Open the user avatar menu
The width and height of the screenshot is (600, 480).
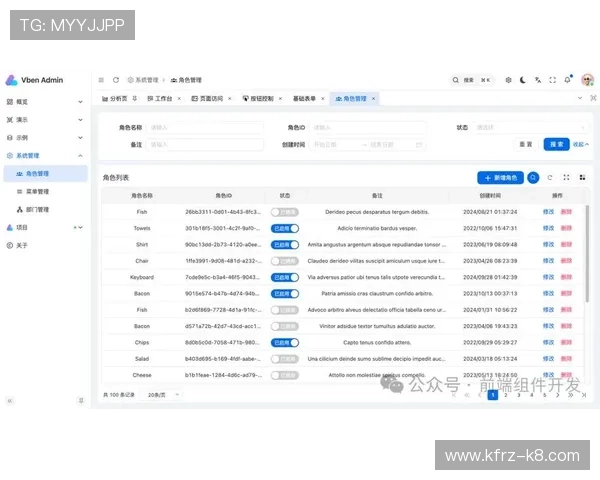[x=587, y=80]
